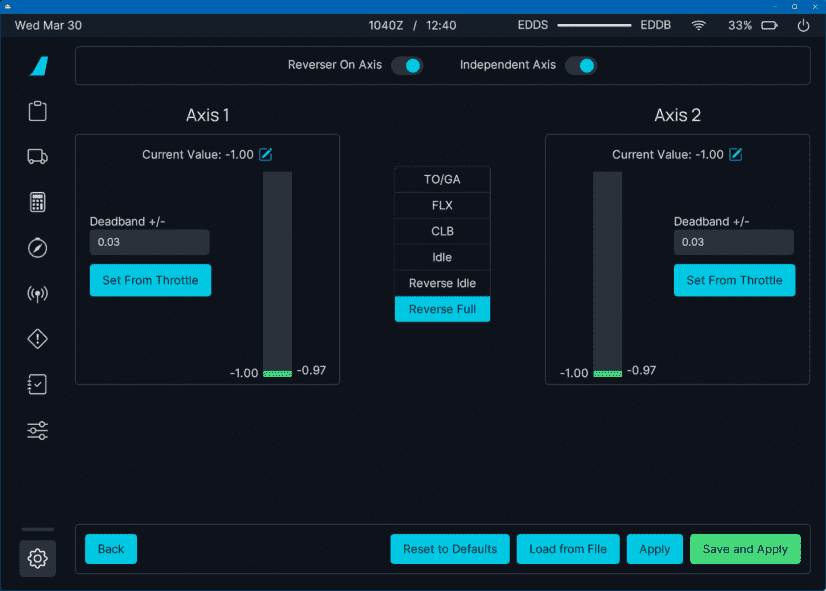The width and height of the screenshot is (826, 591).
Task: Click Save and Apply button
Action: point(745,549)
